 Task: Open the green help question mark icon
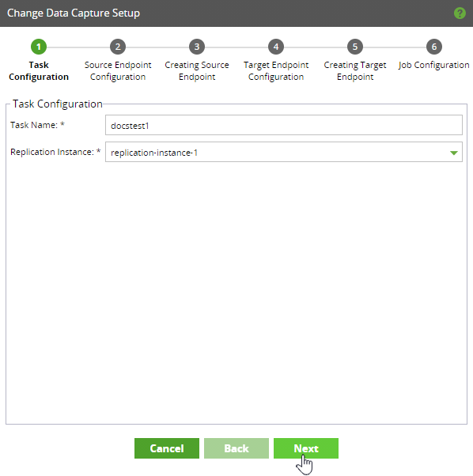tap(460, 13)
